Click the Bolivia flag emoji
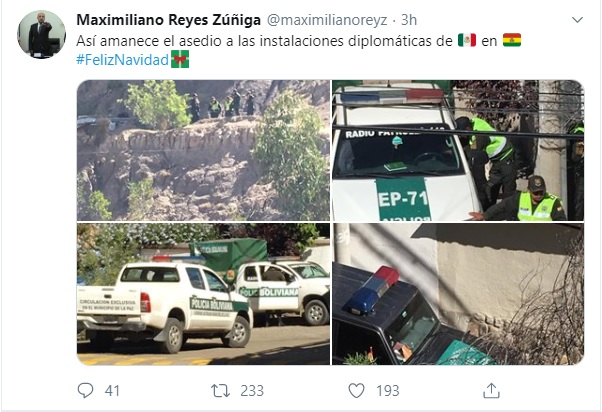Image resolution: width=602 pixels, height=412 pixels. coord(512,40)
